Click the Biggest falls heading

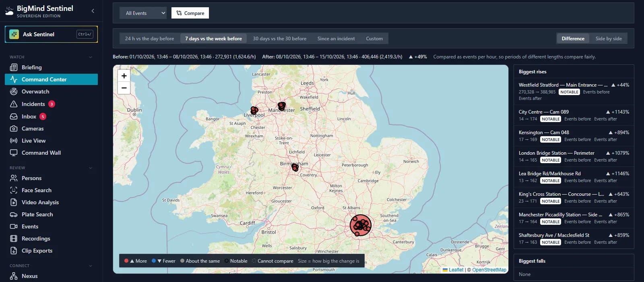[532, 261]
